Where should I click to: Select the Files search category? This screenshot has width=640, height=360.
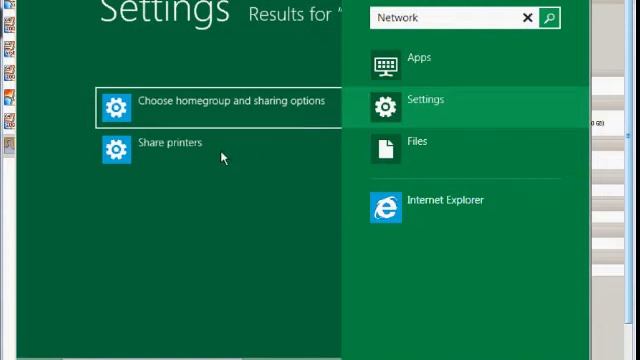465,149
